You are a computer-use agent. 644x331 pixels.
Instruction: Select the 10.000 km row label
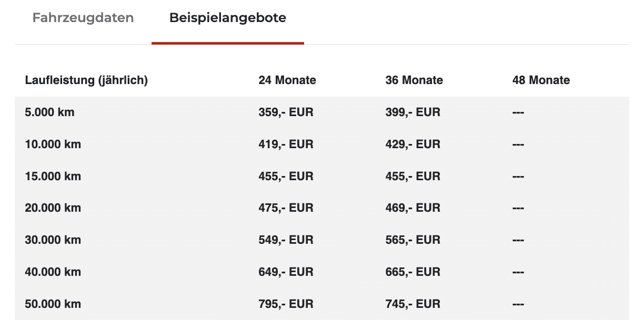53,144
